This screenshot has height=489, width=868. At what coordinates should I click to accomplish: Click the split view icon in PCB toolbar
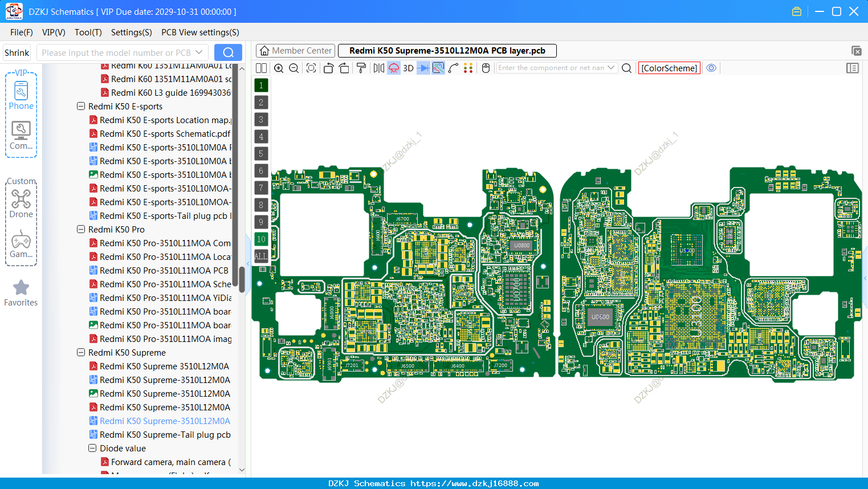pos(261,68)
